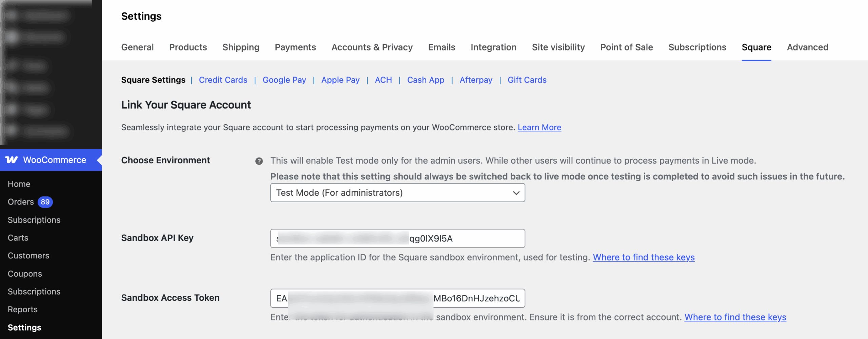
Task: Open the General settings tab
Action: point(137,47)
